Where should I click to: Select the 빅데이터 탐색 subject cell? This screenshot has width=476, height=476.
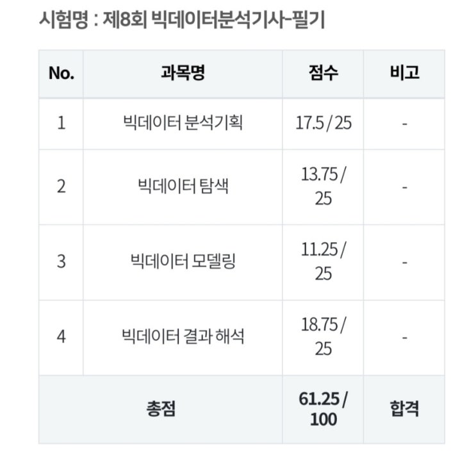click(x=183, y=187)
